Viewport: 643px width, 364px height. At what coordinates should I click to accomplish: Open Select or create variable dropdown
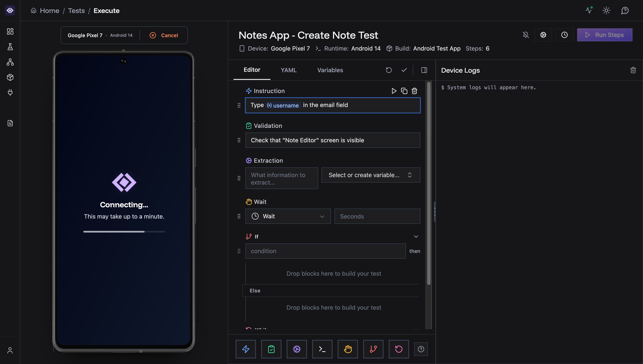pyautogui.click(x=370, y=175)
